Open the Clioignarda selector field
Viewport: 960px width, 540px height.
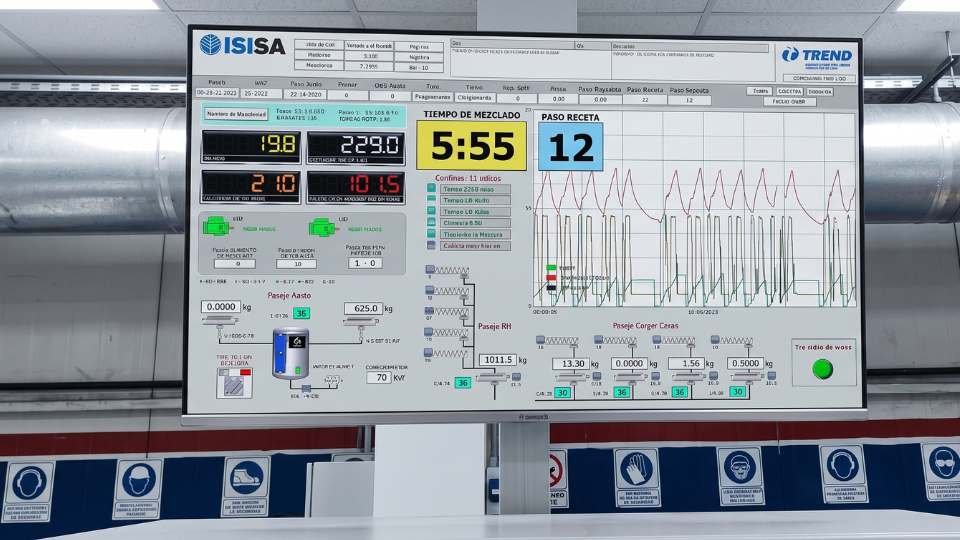474,97
